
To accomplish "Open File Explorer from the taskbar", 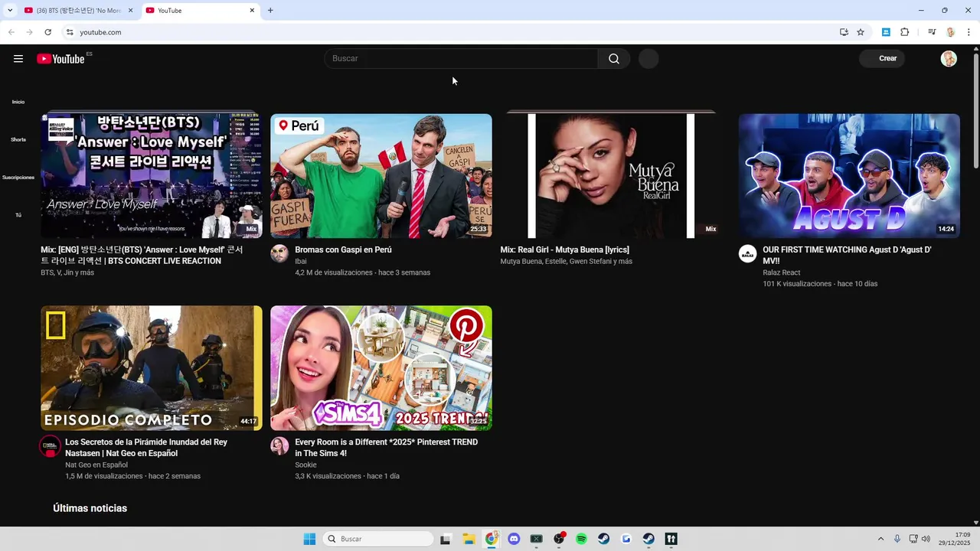I will pos(469,539).
